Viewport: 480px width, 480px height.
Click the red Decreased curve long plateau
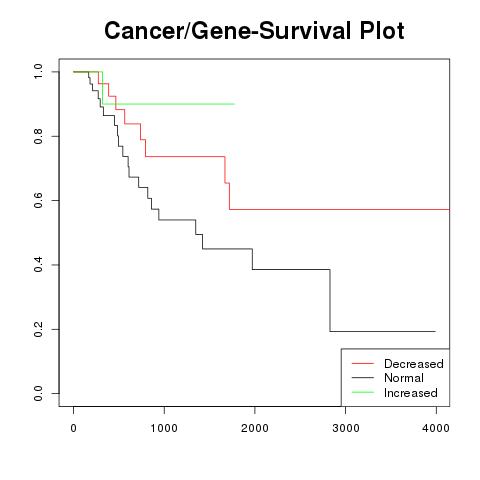339,209
